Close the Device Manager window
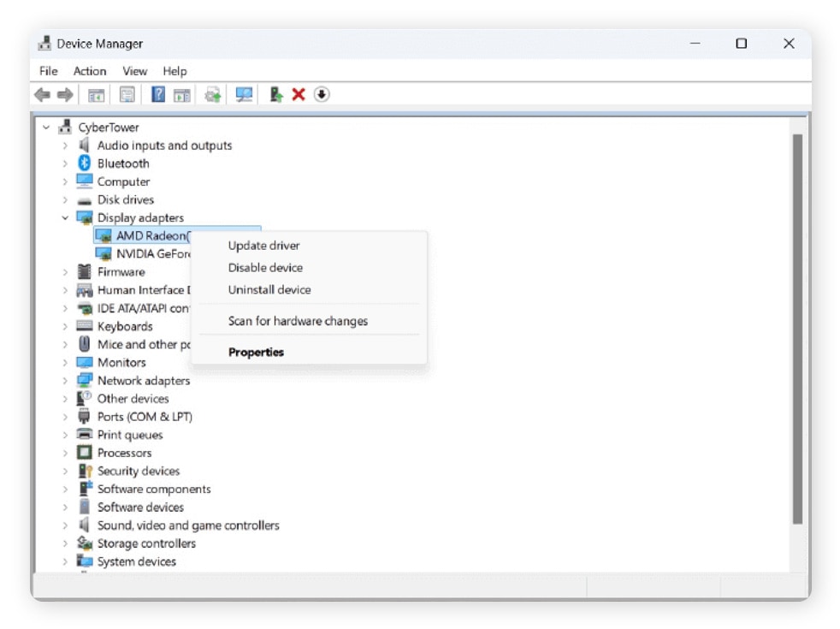This screenshot has width=840, height=629. [789, 44]
